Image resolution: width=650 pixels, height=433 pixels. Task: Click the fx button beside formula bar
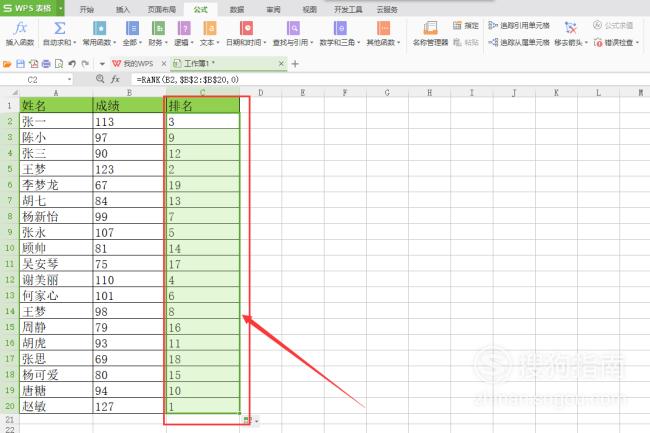coord(115,79)
